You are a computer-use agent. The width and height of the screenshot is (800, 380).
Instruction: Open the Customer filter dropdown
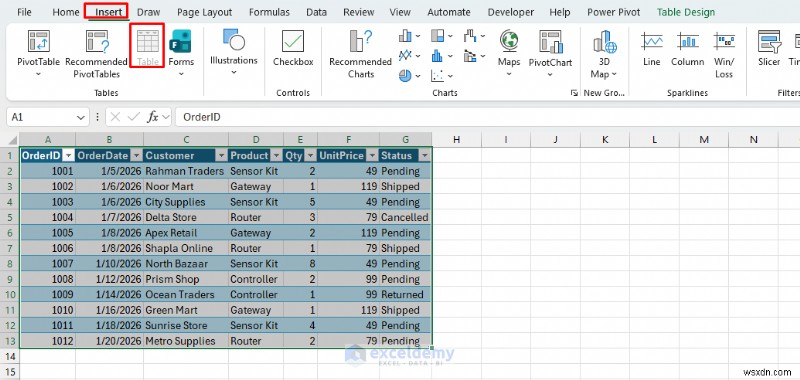pyautogui.click(x=221, y=156)
